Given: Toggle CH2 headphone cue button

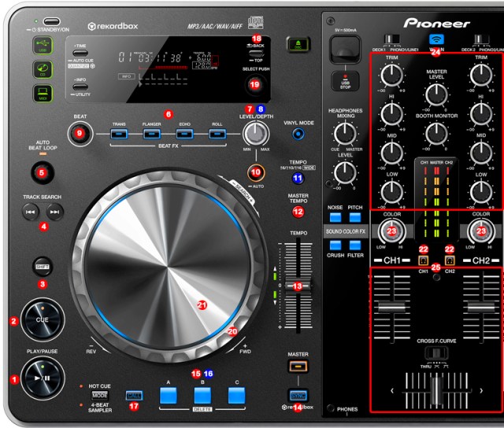Looking at the screenshot, I should 450,260.
